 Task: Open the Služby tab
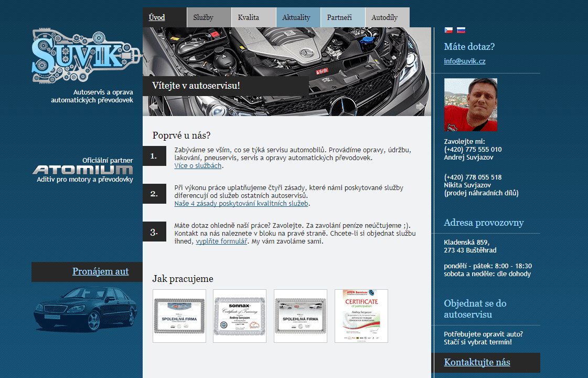point(203,17)
